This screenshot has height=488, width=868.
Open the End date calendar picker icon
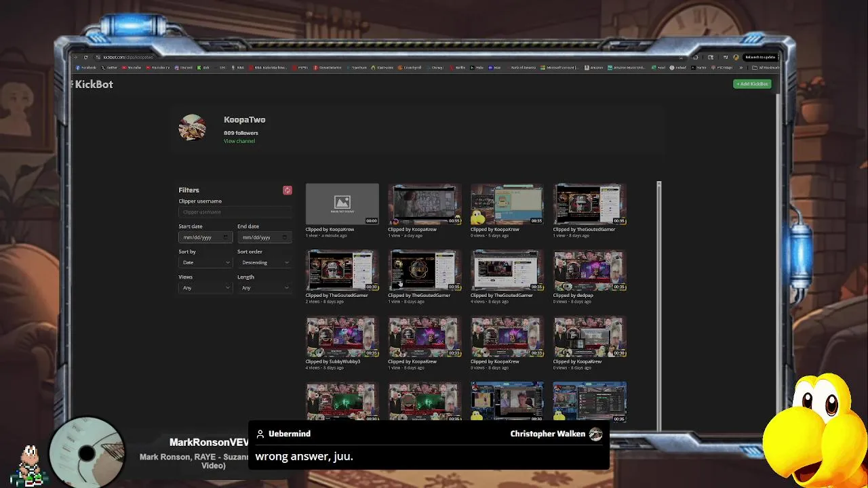(286, 237)
